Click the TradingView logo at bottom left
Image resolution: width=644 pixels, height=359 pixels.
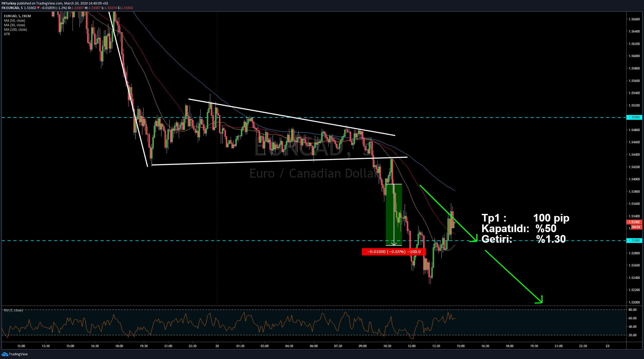click(x=15, y=354)
